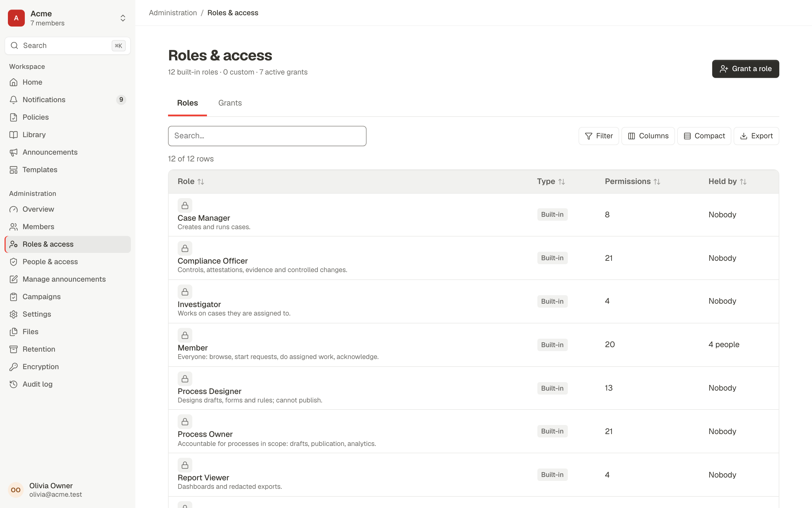Open the Process Designer role row

[473, 388]
